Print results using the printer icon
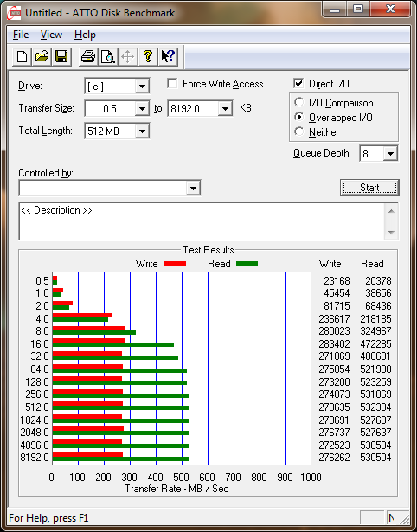This screenshot has height=532, width=417. click(x=88, y=56)
